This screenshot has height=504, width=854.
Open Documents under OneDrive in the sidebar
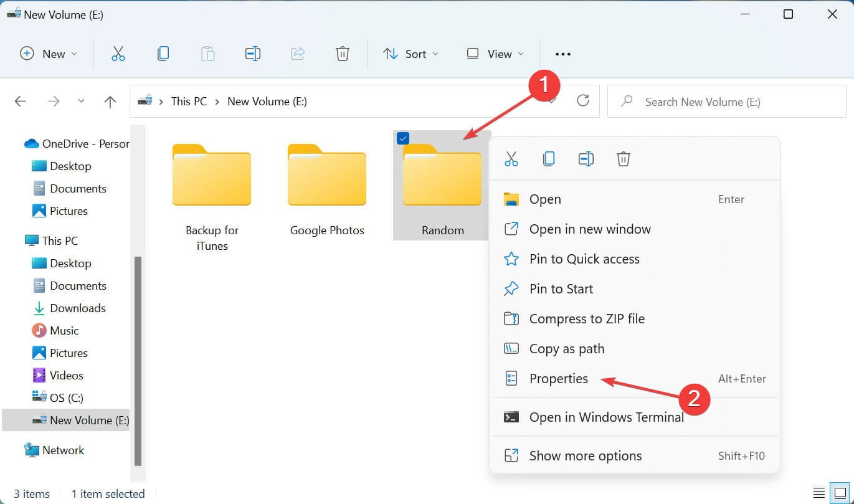coord(69,189)
